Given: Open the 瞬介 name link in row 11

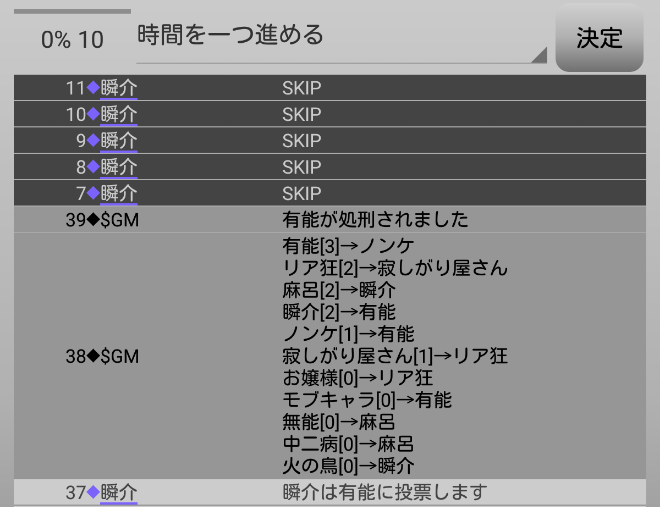Looking at the screenshot, I should 119,88.
